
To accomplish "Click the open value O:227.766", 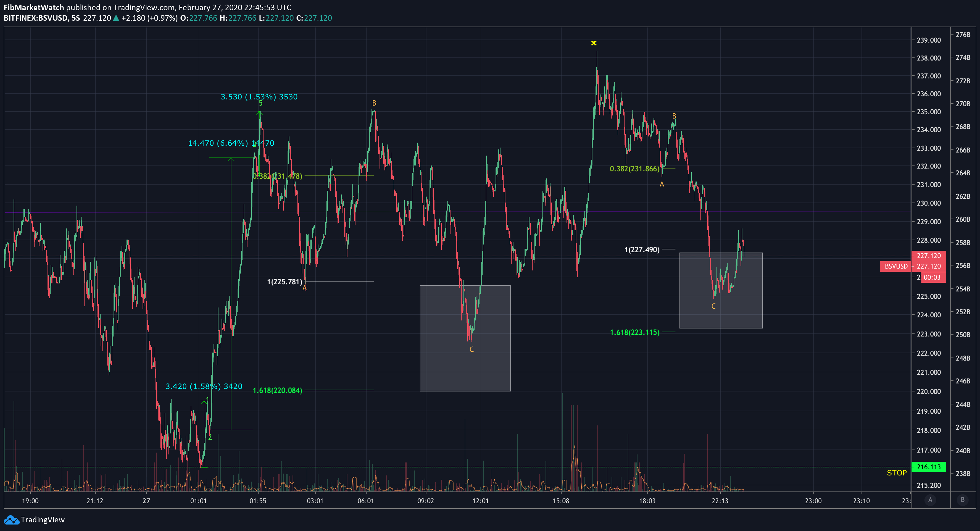I will tap(199, 18).
